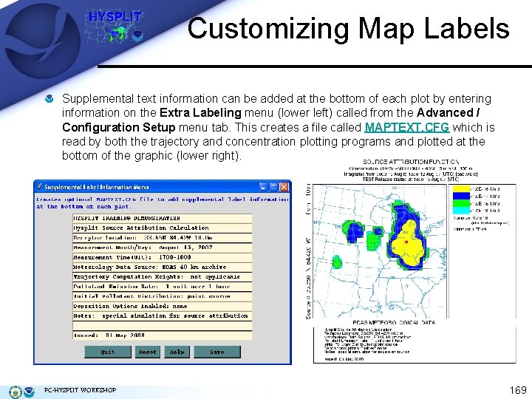Click the HYSPLIT logo in slide header
The width and height of the screenshot is (532, 399).
(x=115, y=27)
